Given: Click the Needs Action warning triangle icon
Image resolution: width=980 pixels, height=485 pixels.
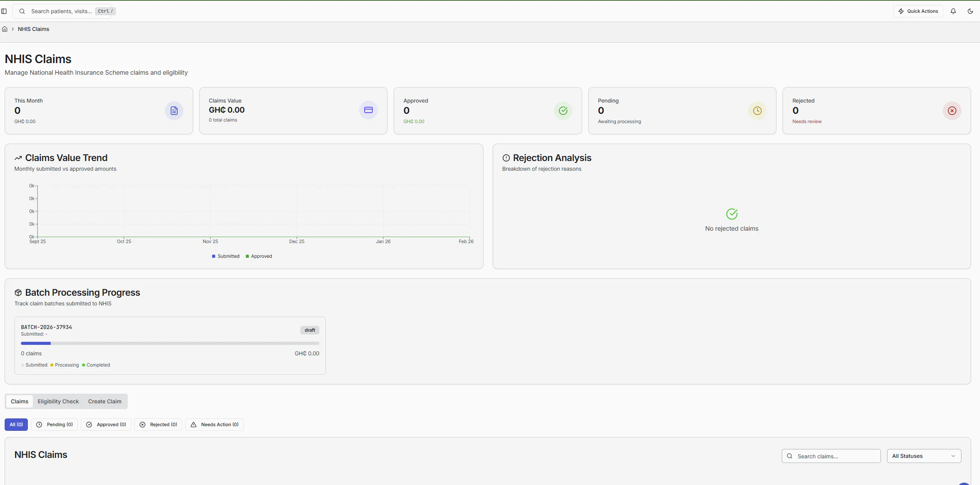Looking at the screenshot, I should pyautogui.click(x=194, y=425).
